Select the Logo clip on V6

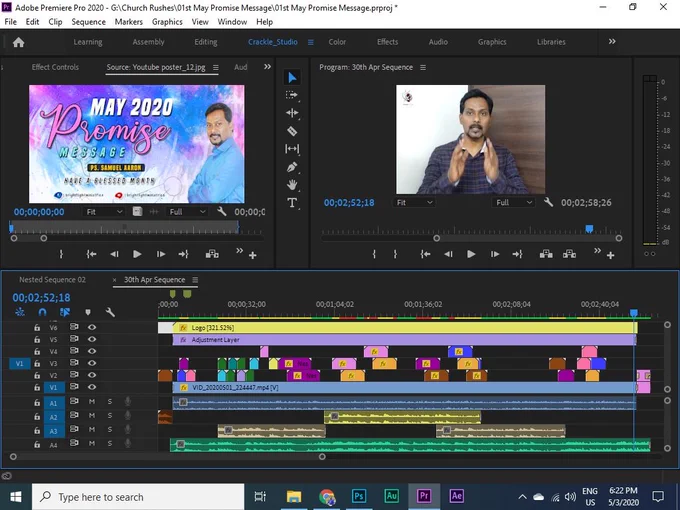point(405,327)
